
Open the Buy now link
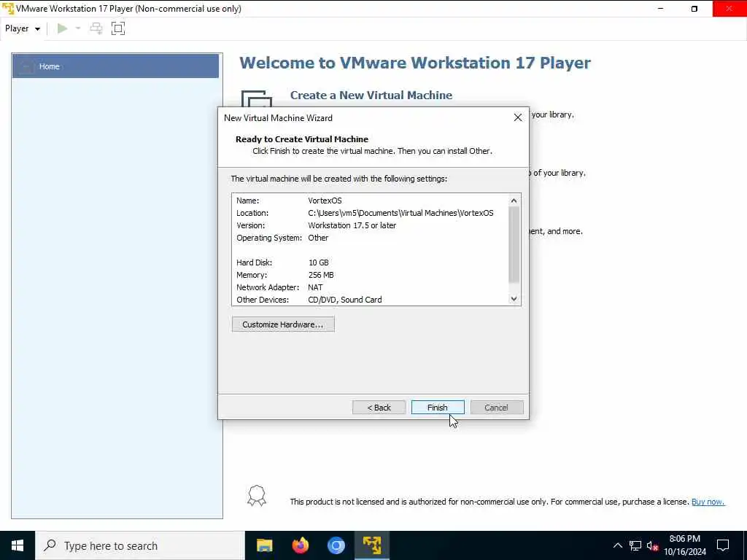(708, 502)
